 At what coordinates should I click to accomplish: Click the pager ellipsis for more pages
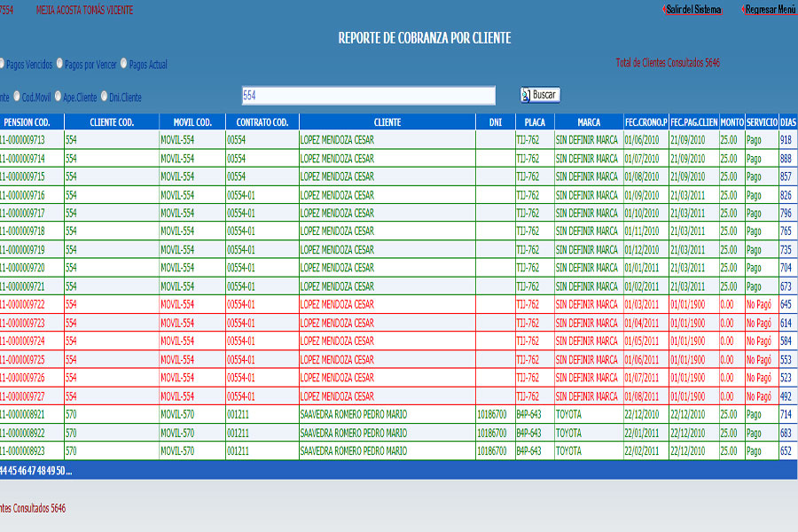click(x=69, y=470)
